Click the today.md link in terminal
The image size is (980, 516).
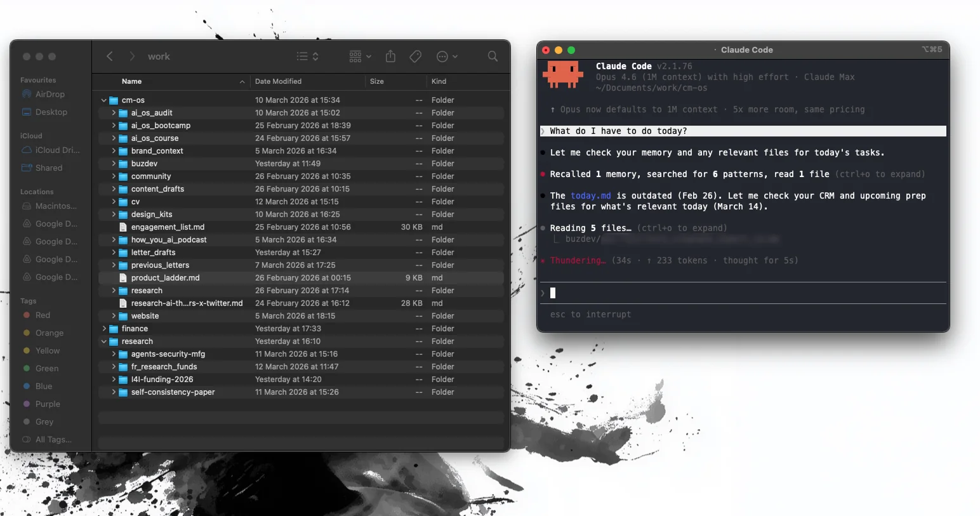tap(590, 195)
